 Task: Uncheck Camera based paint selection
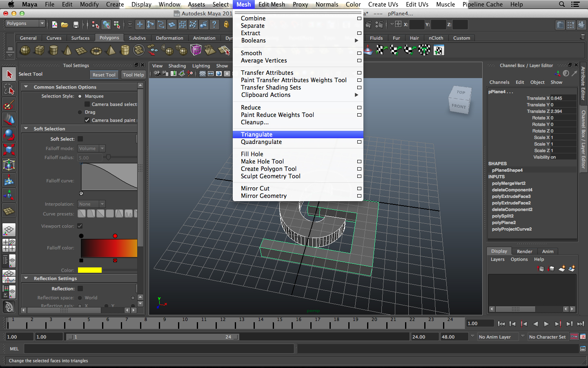click(87, 120)
